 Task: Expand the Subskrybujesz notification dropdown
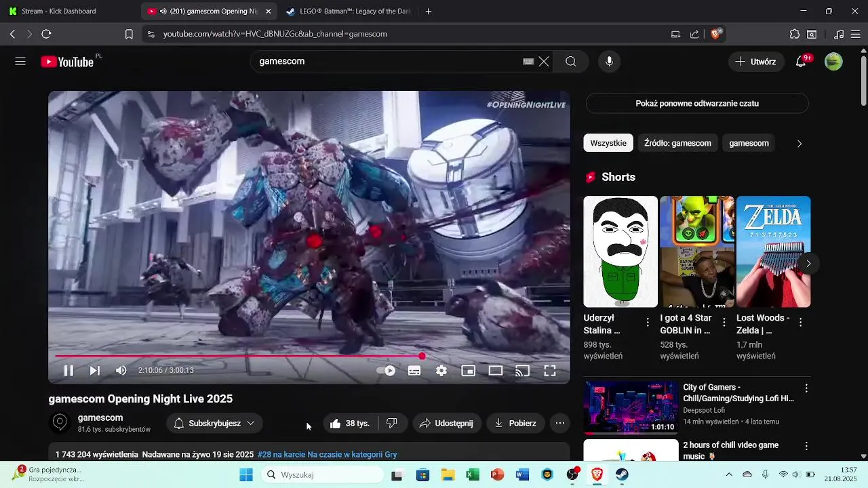click(x=215, y=424)
